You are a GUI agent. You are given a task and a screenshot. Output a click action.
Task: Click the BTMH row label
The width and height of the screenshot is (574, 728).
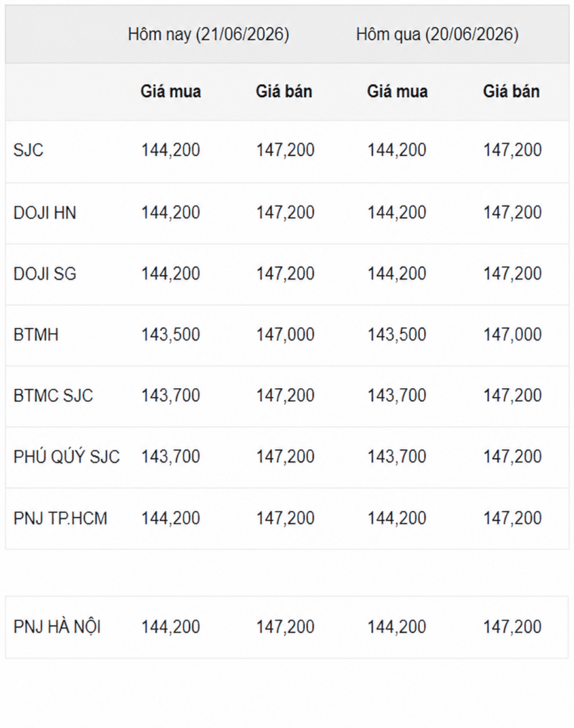pos(35,335)
